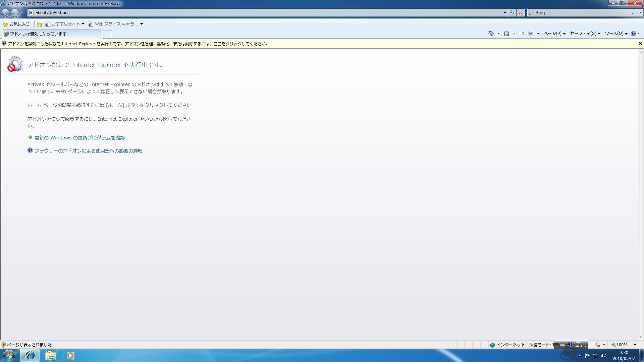Viewport: 644px width, 362px height.
Task: Open the ツール(O) menu
Action: point(616,34)
